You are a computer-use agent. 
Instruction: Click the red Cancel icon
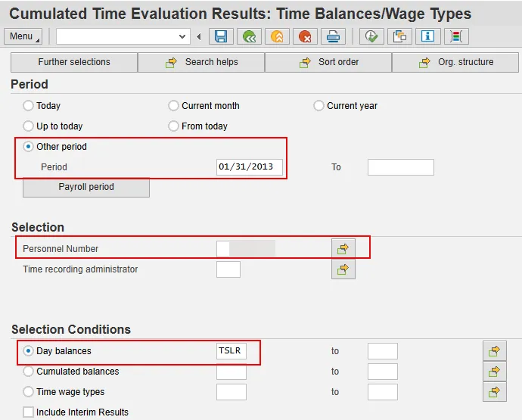(x=305, y=36)
